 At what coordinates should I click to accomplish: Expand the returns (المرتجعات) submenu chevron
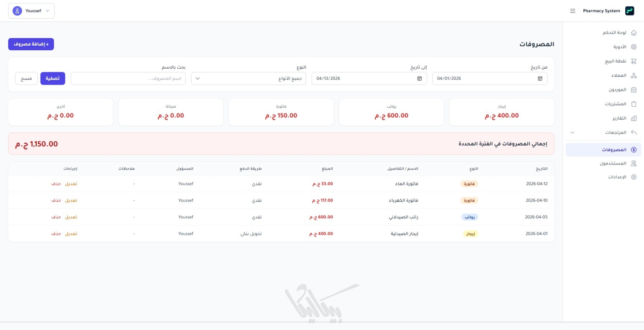[x=572, y=133]
